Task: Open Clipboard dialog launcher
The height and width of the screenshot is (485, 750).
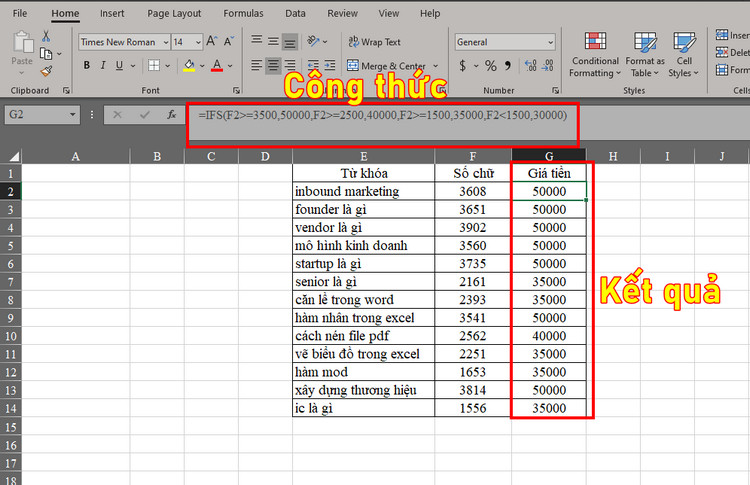Action: pos(66,90)
